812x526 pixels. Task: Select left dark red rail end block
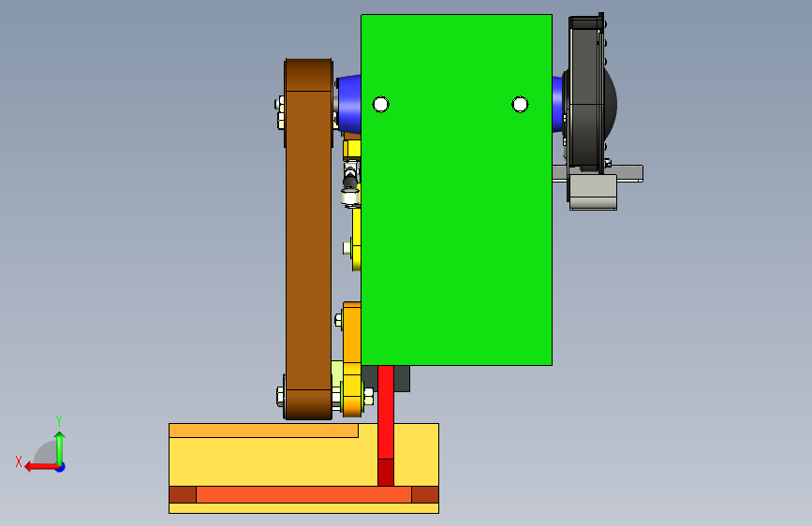click(x=183, y=494)
